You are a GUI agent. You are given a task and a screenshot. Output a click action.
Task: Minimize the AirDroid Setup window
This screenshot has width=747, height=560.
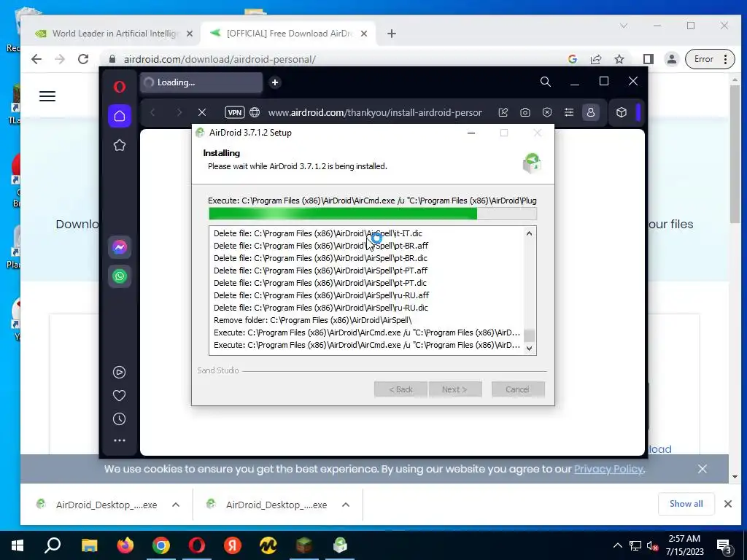(x=471, y=133)
